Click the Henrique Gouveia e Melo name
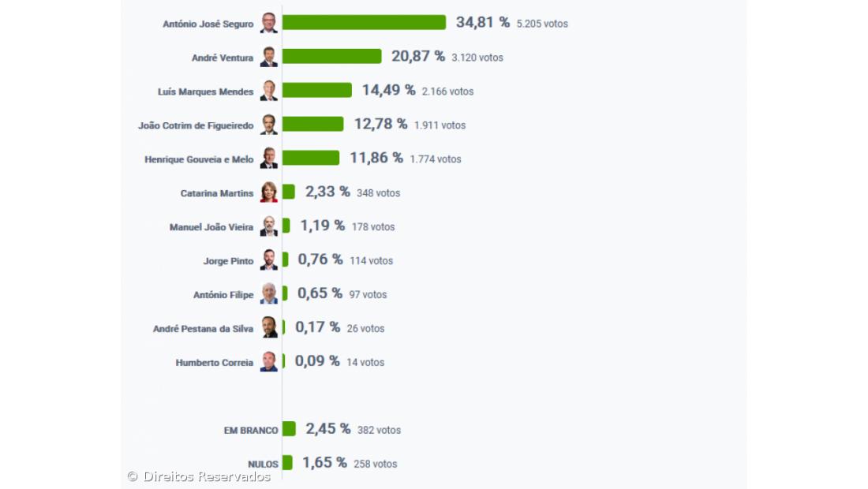The height and width of the screenshot is (489, 868). coord(199,159)
